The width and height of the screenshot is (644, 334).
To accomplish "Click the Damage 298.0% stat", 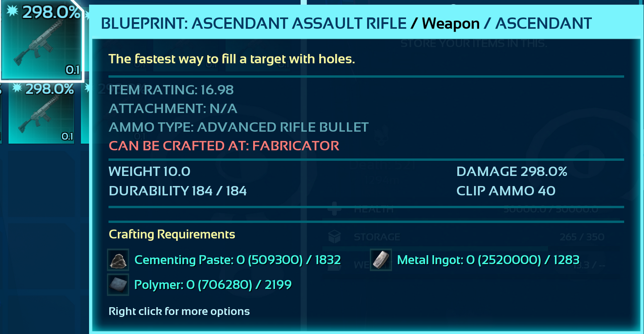I will point(512,171).
